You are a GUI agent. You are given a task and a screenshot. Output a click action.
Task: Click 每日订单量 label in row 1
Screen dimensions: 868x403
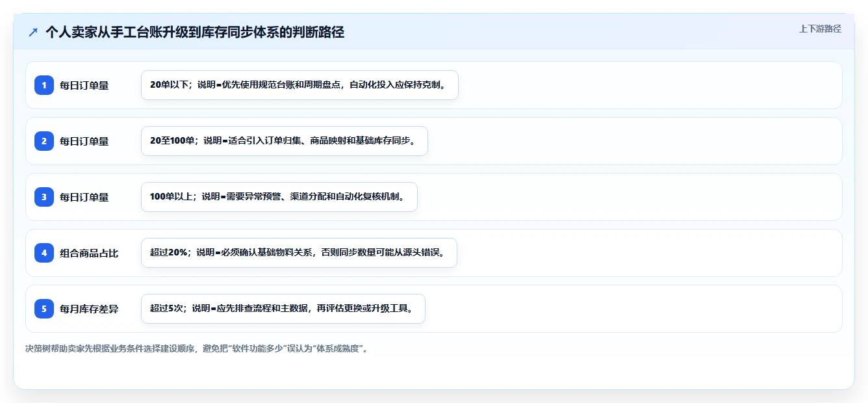[x=84, y=85]
